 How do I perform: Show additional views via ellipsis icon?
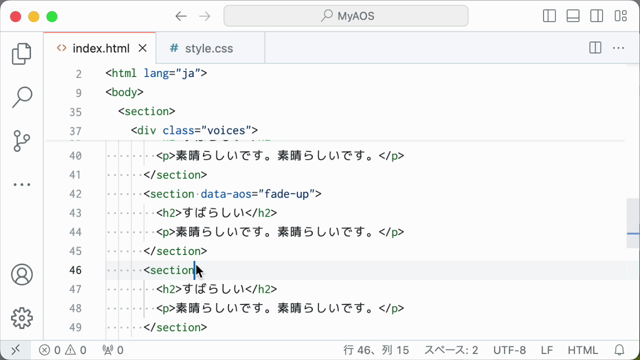pos(22,184)
